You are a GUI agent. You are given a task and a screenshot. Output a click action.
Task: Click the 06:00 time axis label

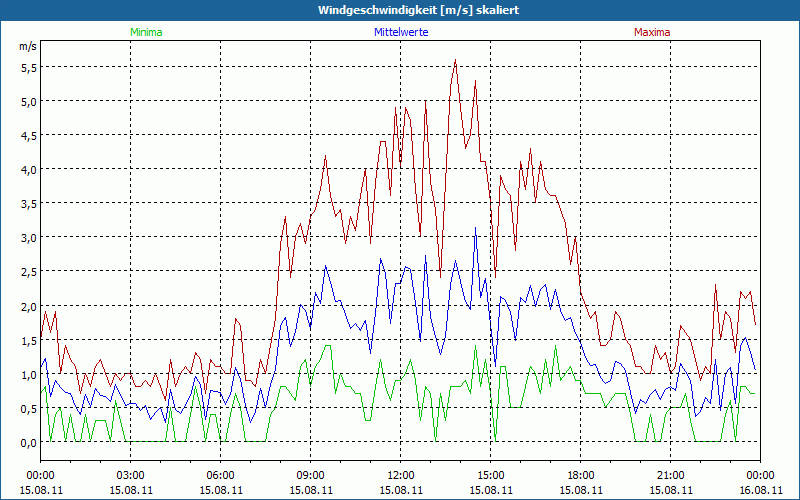220,476
